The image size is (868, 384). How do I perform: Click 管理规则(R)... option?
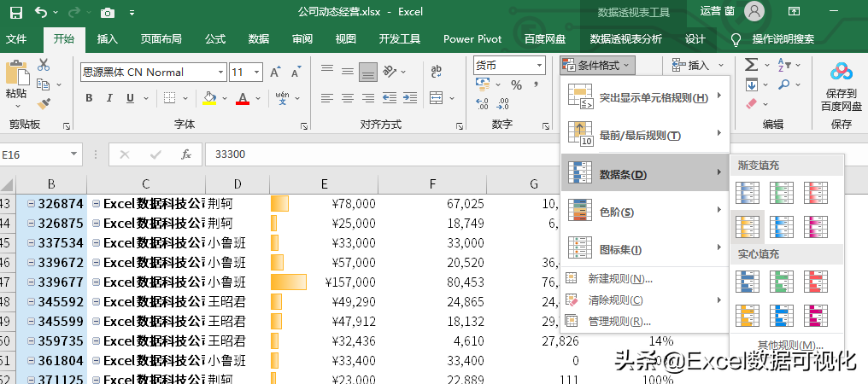[644, 322]
